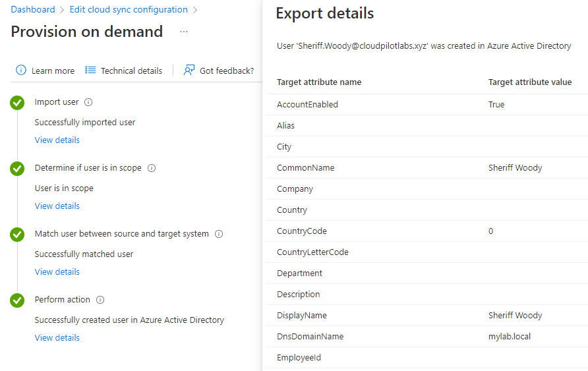Select the Alias attribute row
The width and height of the screenshot is (588, 371).
tap(427, 126)
